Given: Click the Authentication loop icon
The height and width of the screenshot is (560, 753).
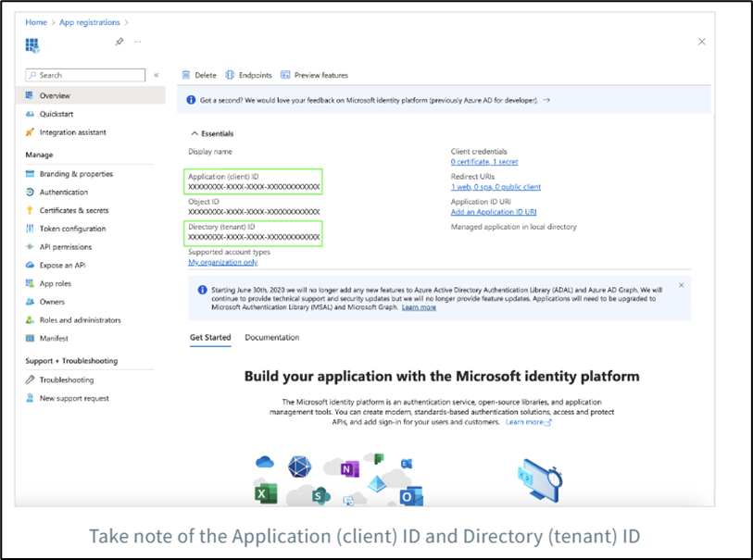Looking at the screenshot, I should pyautogui.click(x=30, y=192).
